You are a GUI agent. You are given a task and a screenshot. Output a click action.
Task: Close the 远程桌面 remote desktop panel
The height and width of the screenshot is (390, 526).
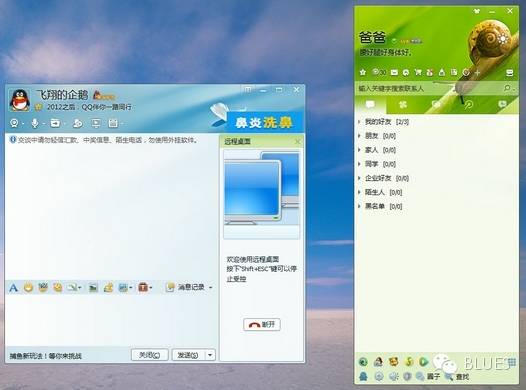coord(297,142)
